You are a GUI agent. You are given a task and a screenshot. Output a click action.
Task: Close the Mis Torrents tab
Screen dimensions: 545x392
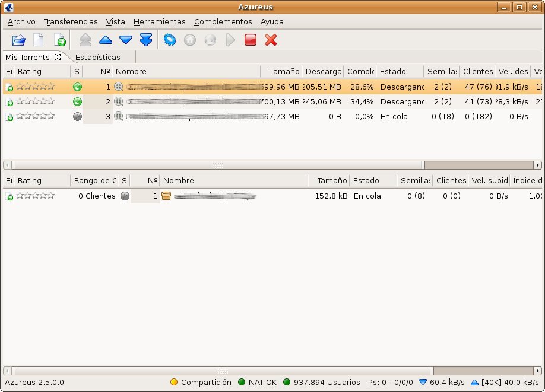[x=58, y=58]
